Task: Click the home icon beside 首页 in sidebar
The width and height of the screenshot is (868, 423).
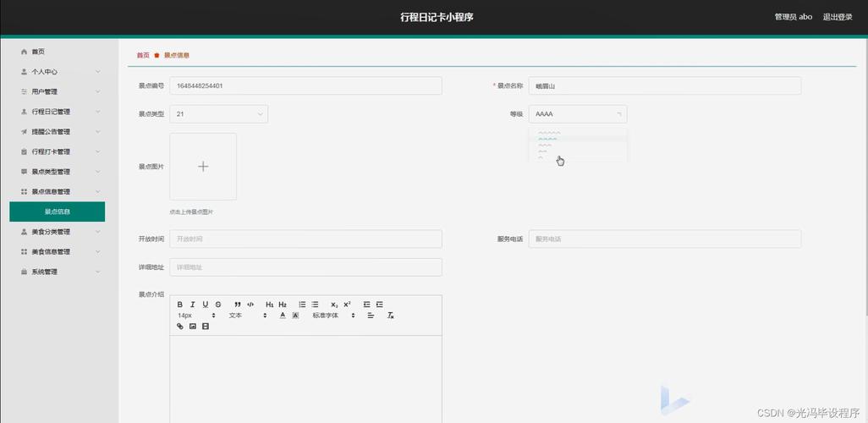Action: (24, 52)
